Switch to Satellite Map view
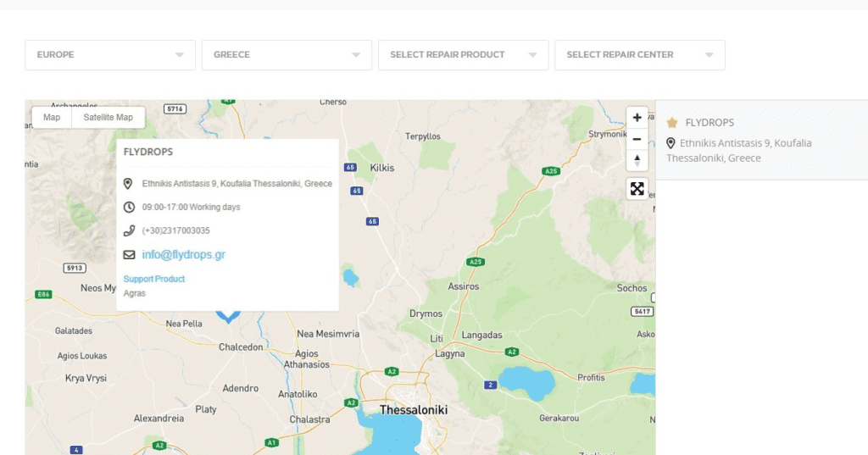The height and width of the screenshot is (455, 868). (108, 117)
